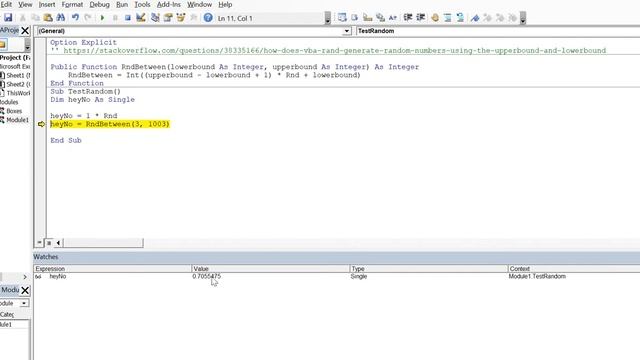The image size is (640, 360).
Task: Open Edit toolbar options dropdown arrow
Action: click(x=523, y=18)
